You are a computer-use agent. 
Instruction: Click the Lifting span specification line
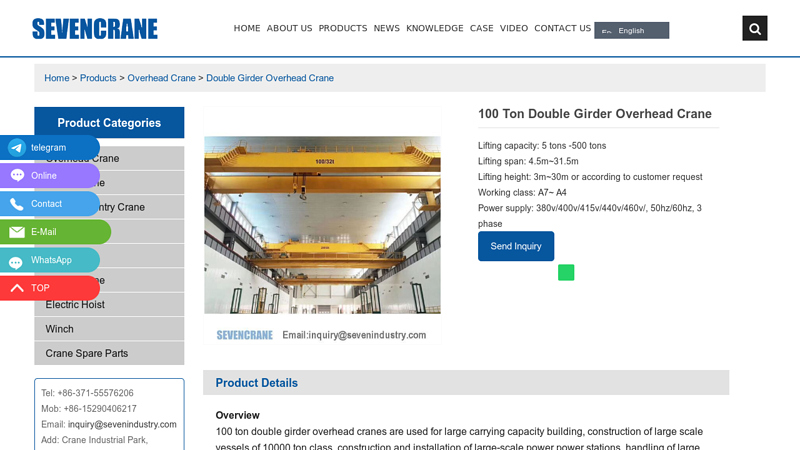click(x=528, y=161)
